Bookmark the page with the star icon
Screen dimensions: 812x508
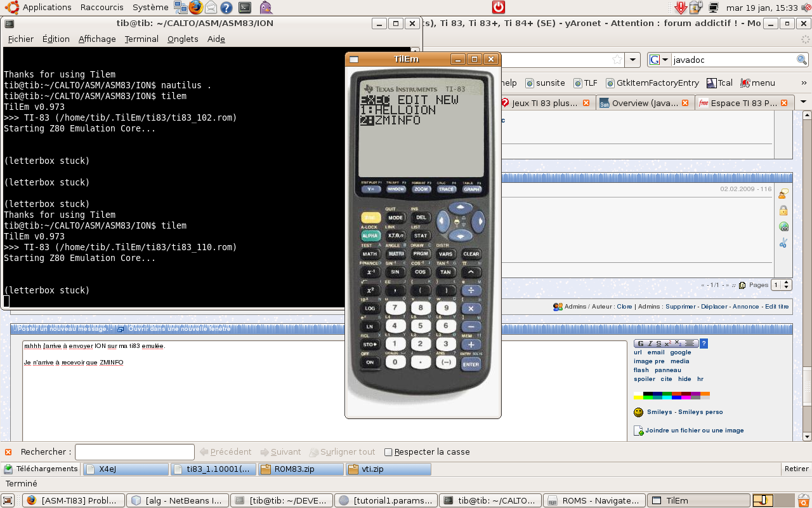[x=617, y=60]
